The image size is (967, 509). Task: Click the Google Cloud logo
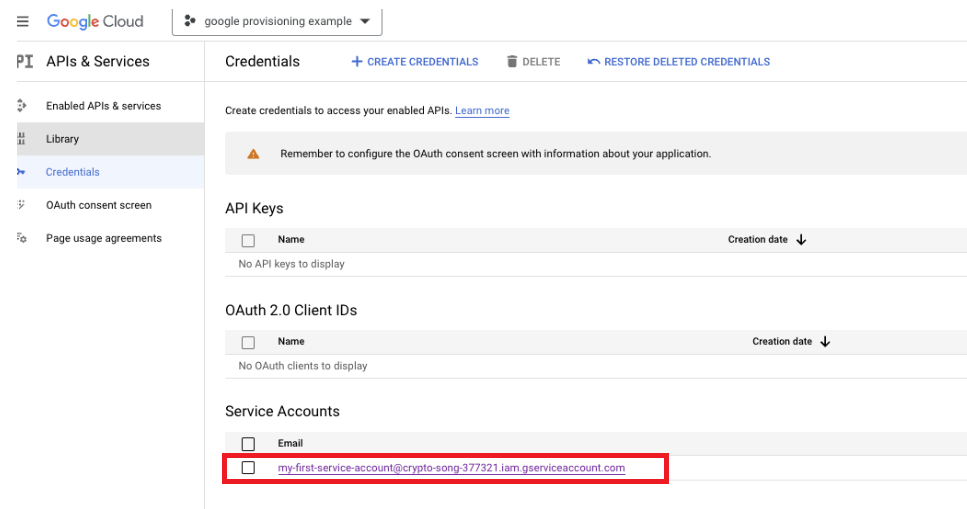click(x=95, y=22)
